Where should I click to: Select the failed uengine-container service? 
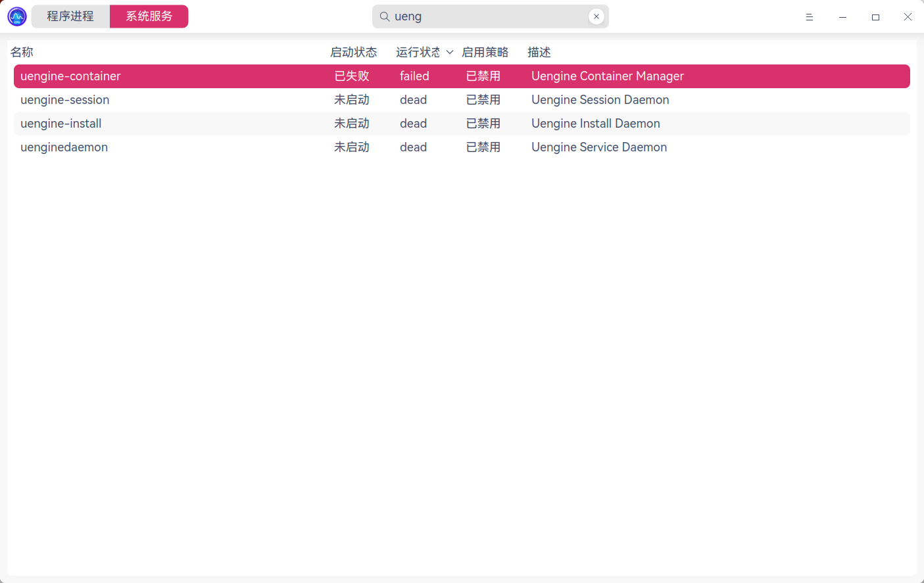[263, 76]
